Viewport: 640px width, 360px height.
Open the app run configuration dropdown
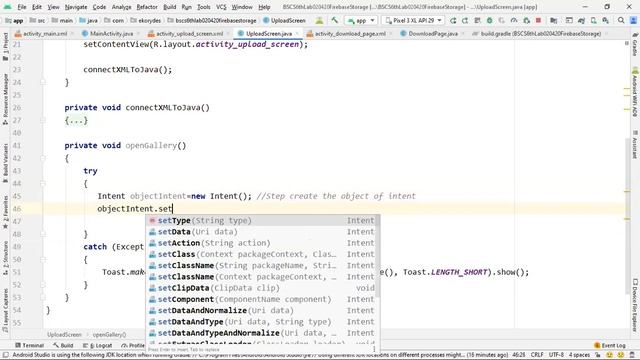coord(361,20)
